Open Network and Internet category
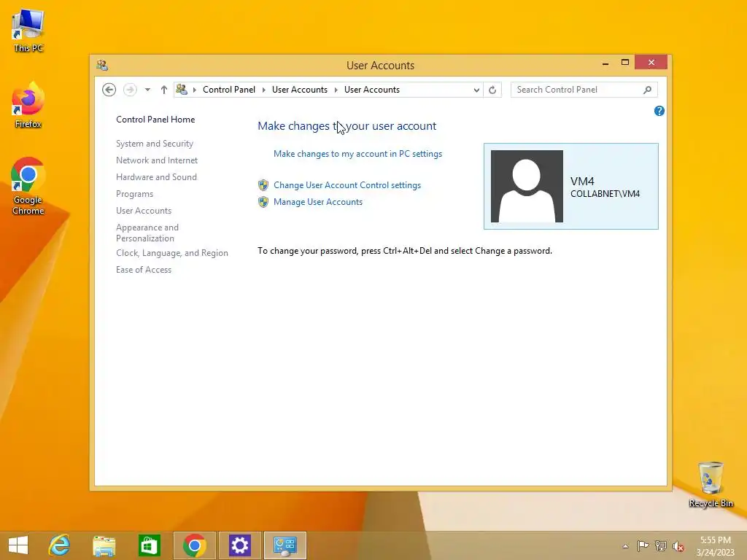This screenshot has height=560, width=747. pos(157,160)
